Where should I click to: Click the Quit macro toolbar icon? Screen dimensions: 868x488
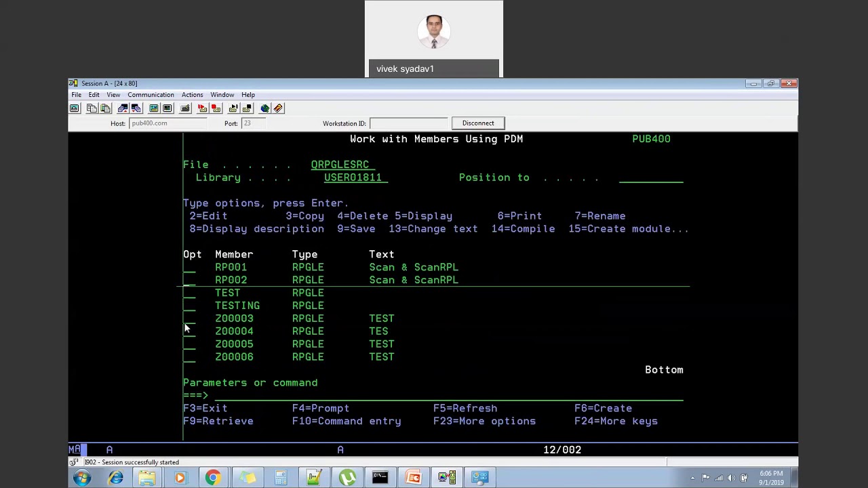pos(247,108)
